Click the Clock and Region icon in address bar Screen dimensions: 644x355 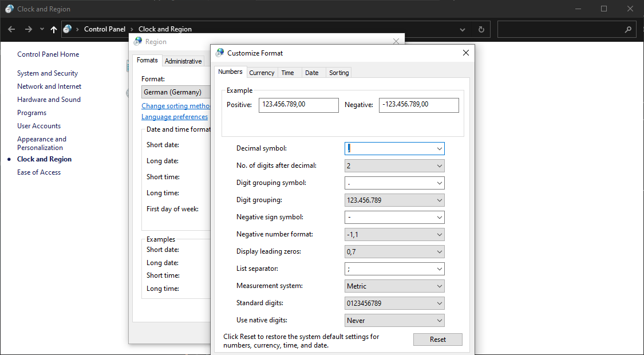pos(67,29)
